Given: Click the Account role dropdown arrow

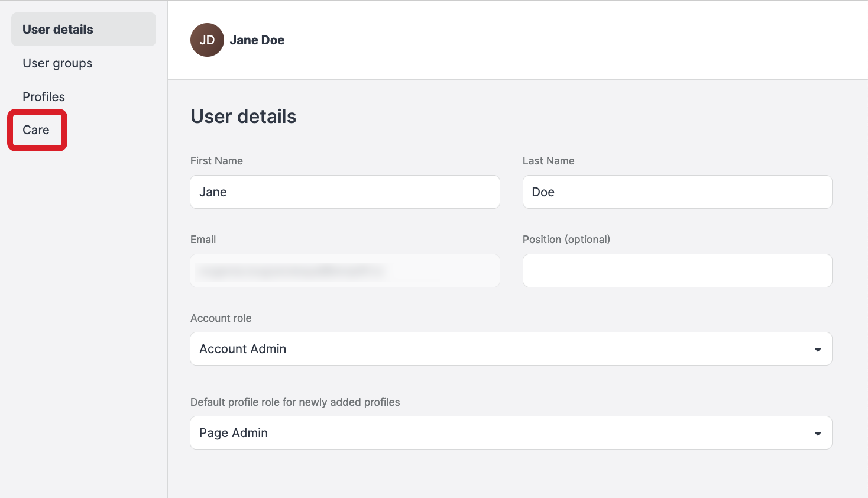Looking at the screenshot, I should 817,350.
